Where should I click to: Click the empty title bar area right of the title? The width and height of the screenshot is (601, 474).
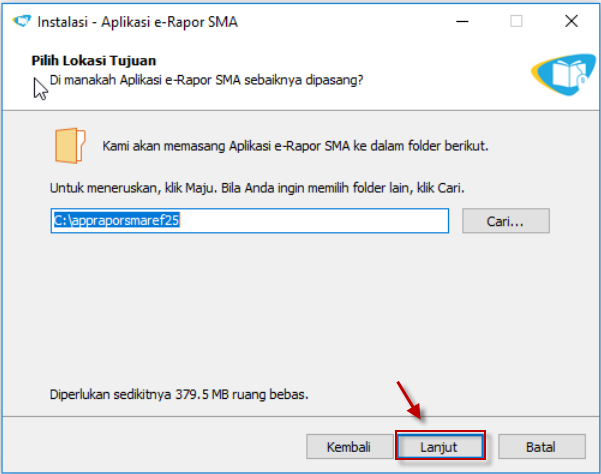[x=340, y=21]
